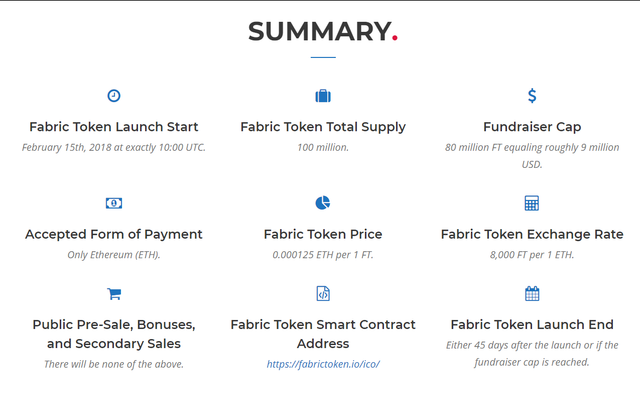The height and width of the screenshot is (400, 640).
Task: Click the Accepted Form of Payment heading
Action: tap(114, 234)
